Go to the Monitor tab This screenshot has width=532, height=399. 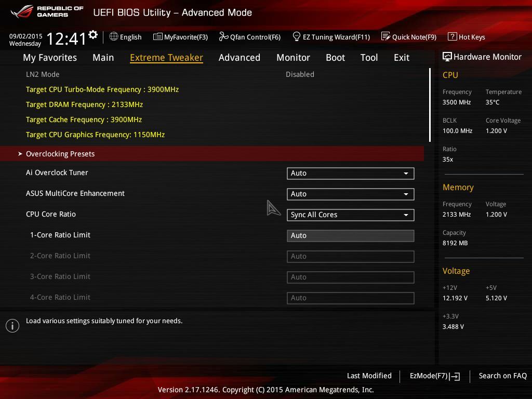click(x=293, y=58)
